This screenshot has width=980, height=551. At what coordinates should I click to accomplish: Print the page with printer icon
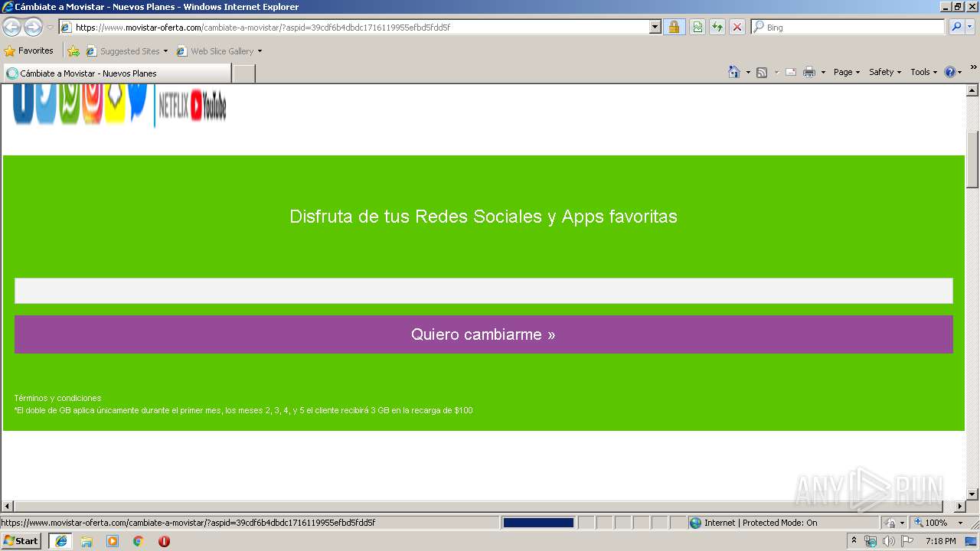[x=809, y=72]
